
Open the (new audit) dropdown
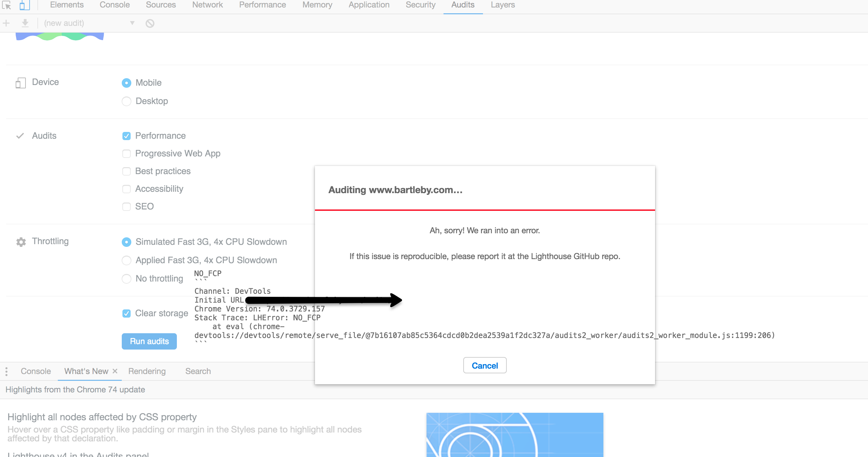click(89, 23)
